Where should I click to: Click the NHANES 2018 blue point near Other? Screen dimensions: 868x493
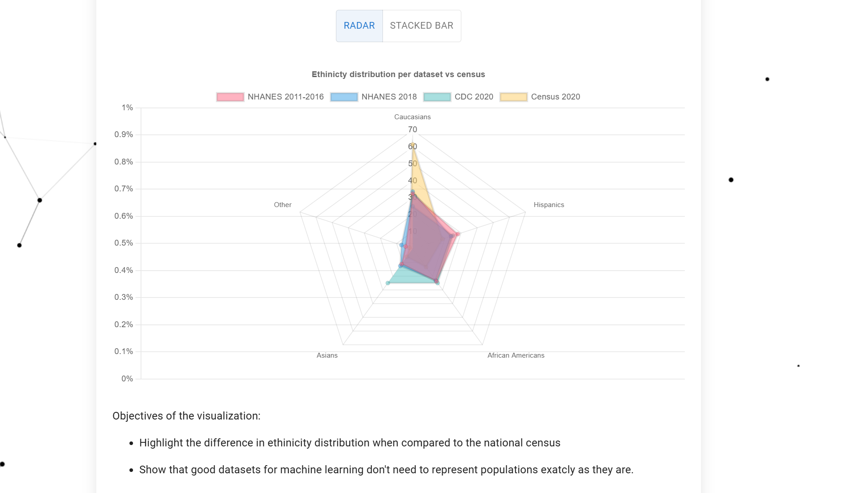(400, 245)
